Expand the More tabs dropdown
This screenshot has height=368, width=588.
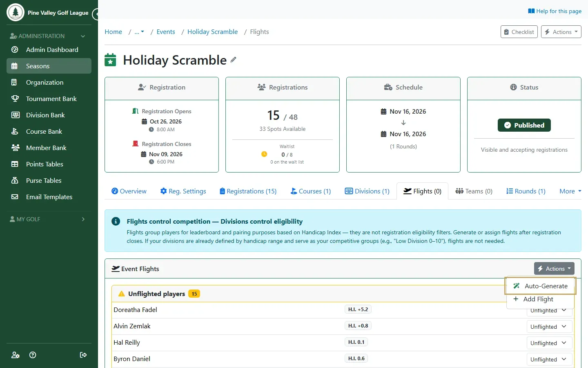570,191
